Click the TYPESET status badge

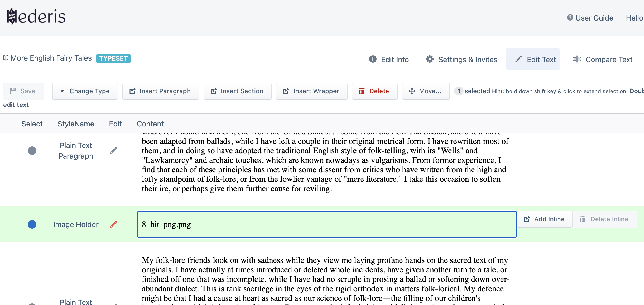(x=113, y=58)
